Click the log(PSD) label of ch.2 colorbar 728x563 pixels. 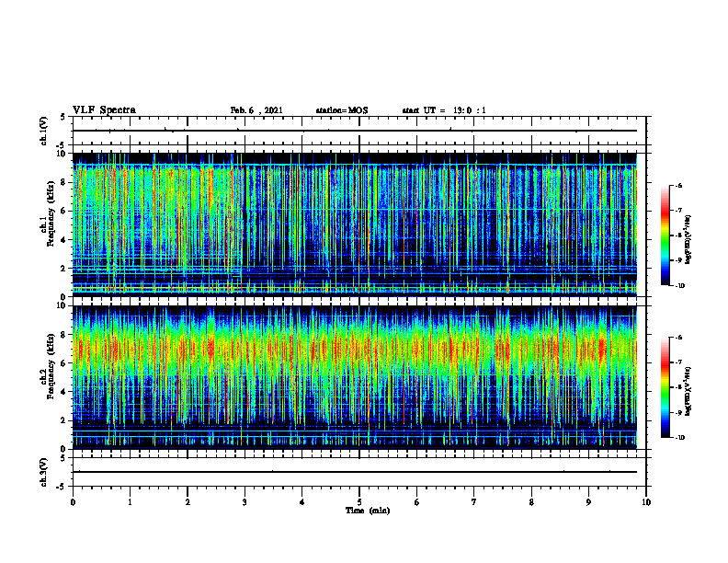[x=688, y=391]
